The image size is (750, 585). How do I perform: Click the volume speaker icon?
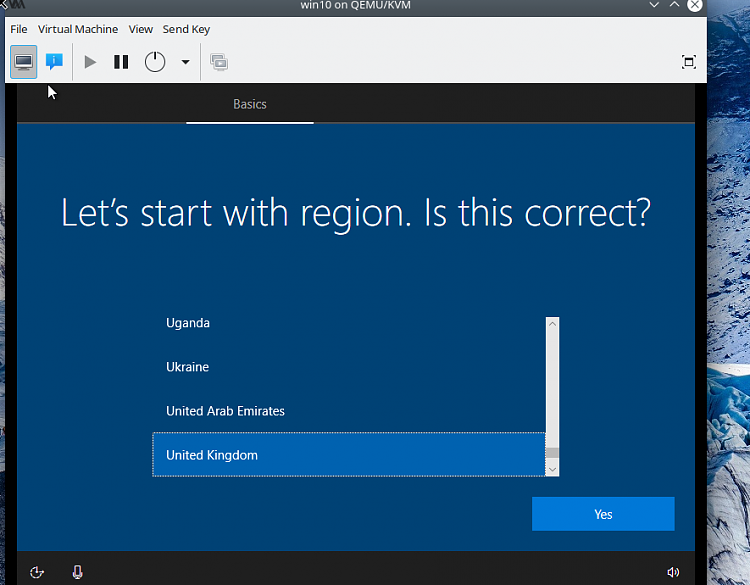point(673,572)
